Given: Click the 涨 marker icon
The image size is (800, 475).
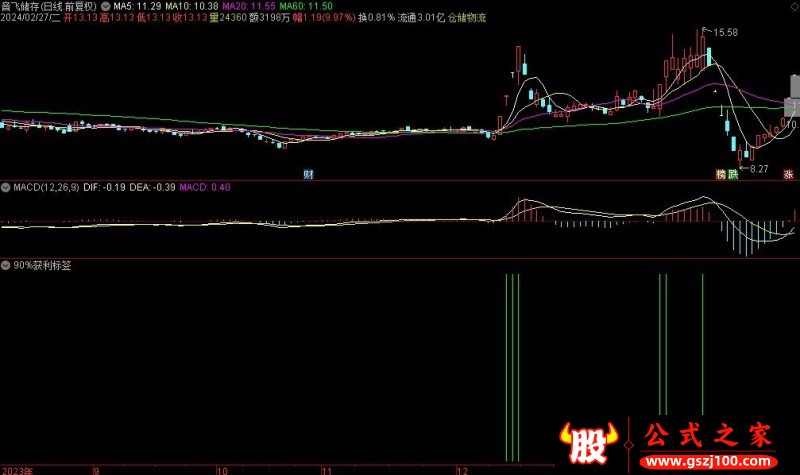Looking at the screenshot, I should pyautogui.click(x=789, y=174).
